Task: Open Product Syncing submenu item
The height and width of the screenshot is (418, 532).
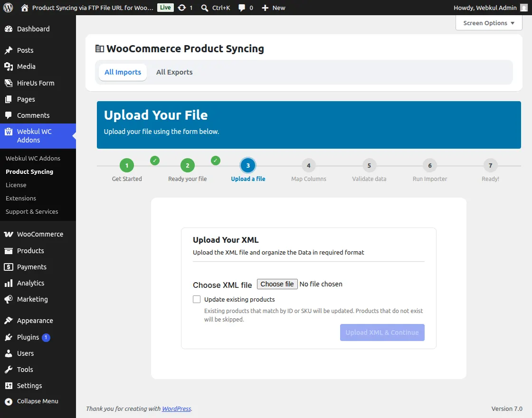Action: [29, 171]
